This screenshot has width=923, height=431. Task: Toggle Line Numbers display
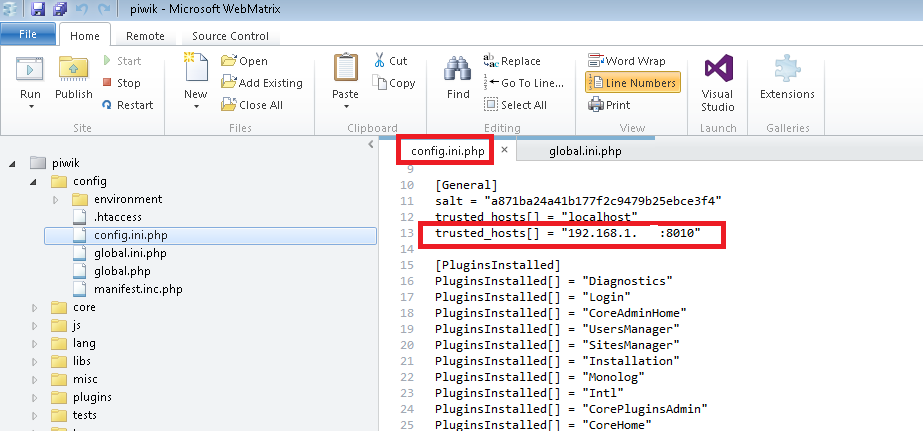633,83
